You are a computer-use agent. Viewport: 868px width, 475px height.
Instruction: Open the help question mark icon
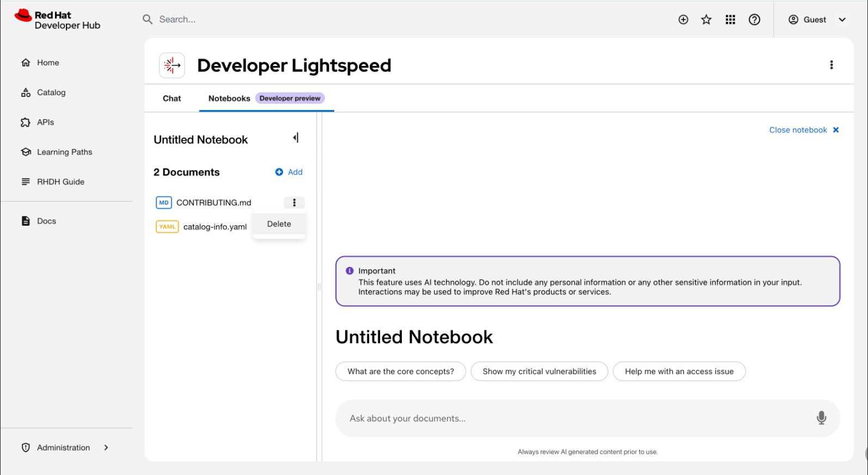pyautogui.click(x=754, y=20)
